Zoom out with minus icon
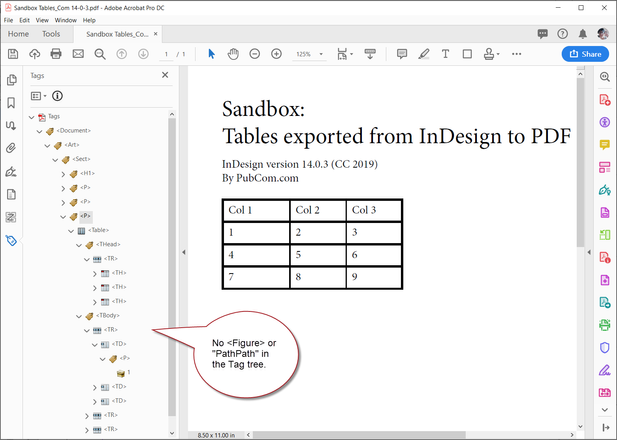Image resolution: width=617 pixels, height=440 pixels. click(x=255, y=54)
